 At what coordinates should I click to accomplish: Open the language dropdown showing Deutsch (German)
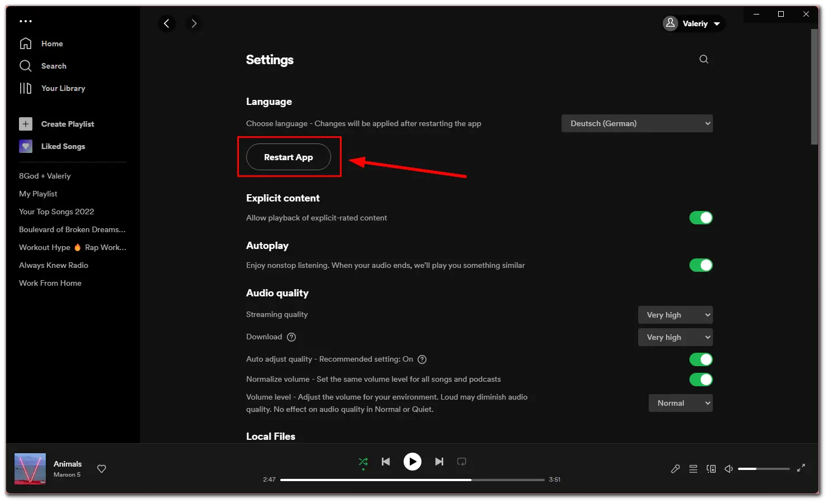click(637, 123)
